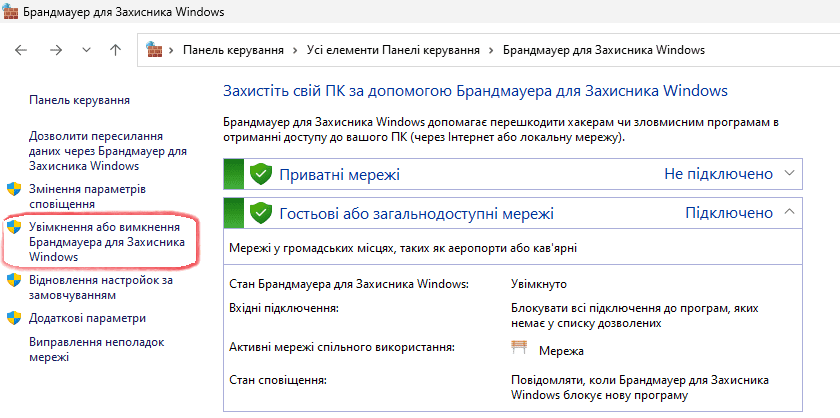Open Відновлення настройок за замовчуванням link
Image resolution: width=840 pixels, height=418 pixels.
[101, 288]
